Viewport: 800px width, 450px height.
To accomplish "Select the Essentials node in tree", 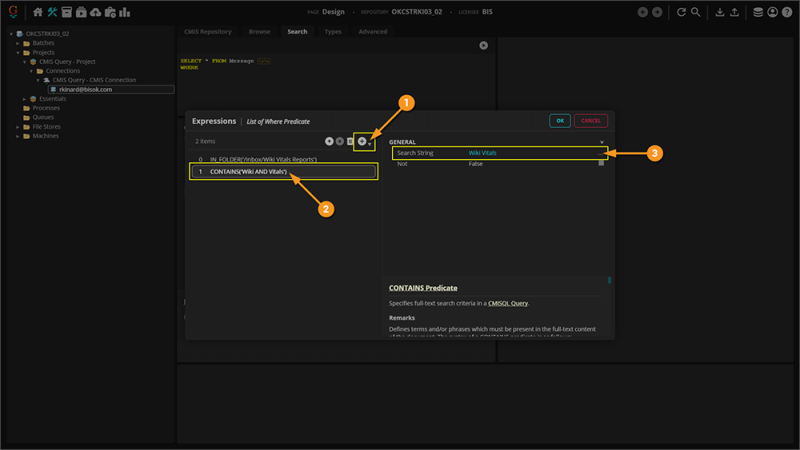I will (53, 99).
